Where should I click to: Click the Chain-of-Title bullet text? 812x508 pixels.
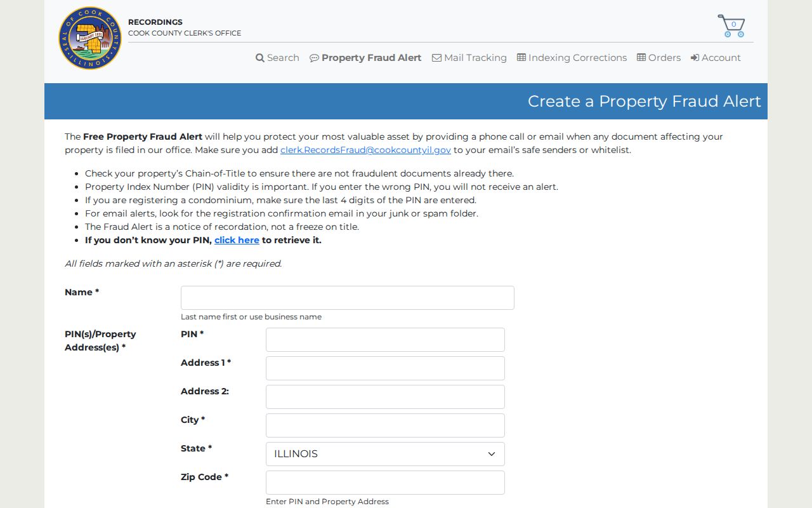(x=299, y=173)
